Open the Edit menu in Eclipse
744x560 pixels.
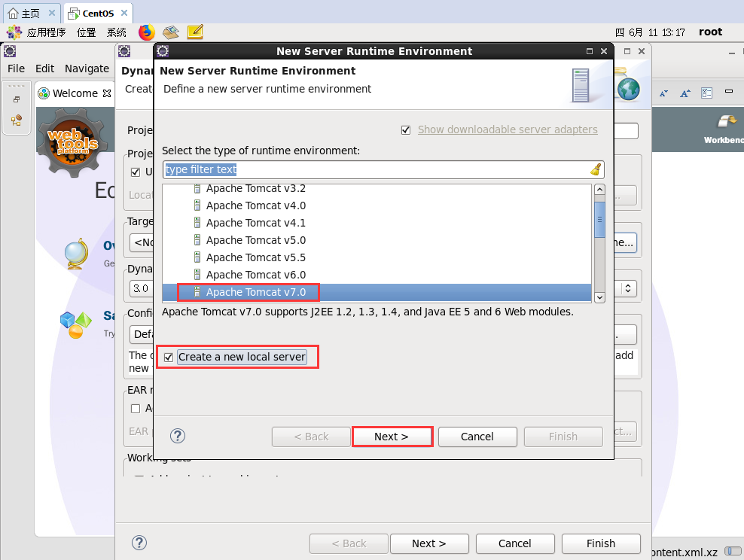(45, 68)
